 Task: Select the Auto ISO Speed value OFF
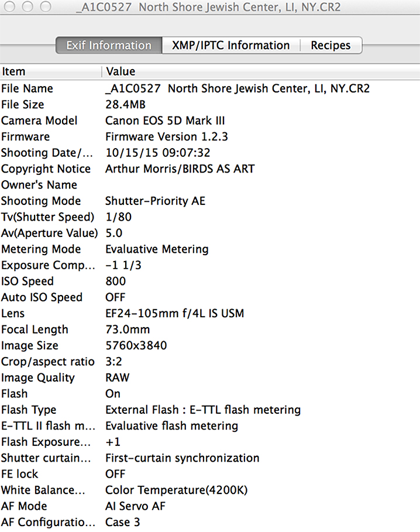(115, 297)
